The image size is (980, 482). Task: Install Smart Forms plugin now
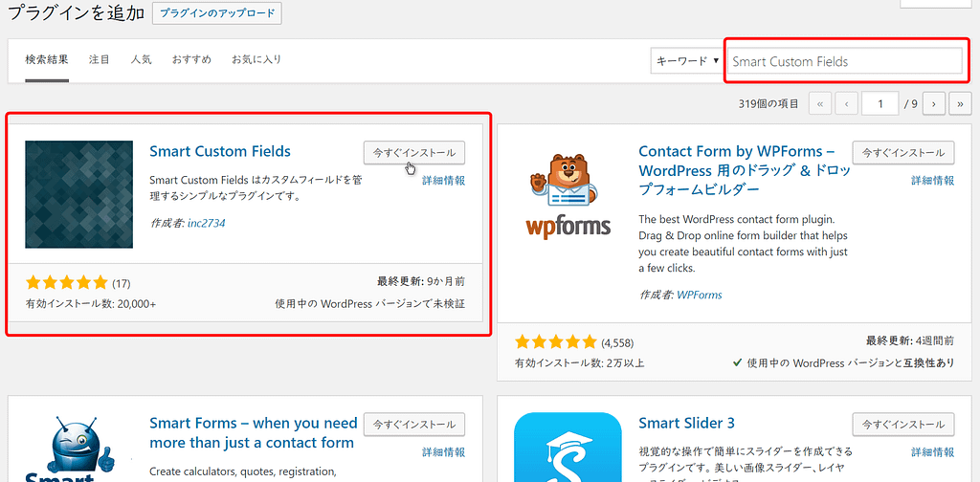click(x=414, y=424)
